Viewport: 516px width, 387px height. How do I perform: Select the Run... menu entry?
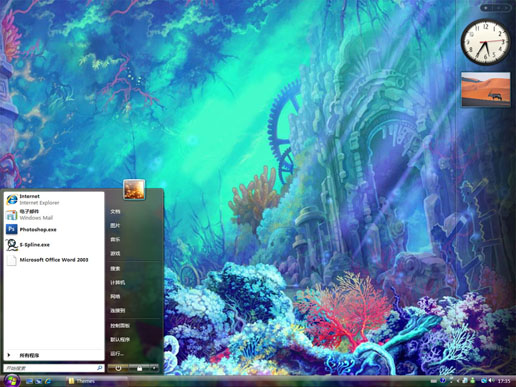(x=117, y=353)
